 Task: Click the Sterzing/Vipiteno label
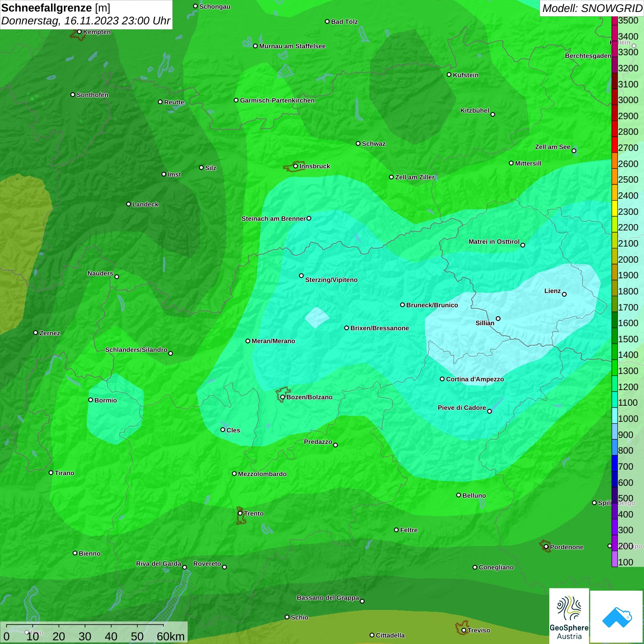(x=331, y=280)
